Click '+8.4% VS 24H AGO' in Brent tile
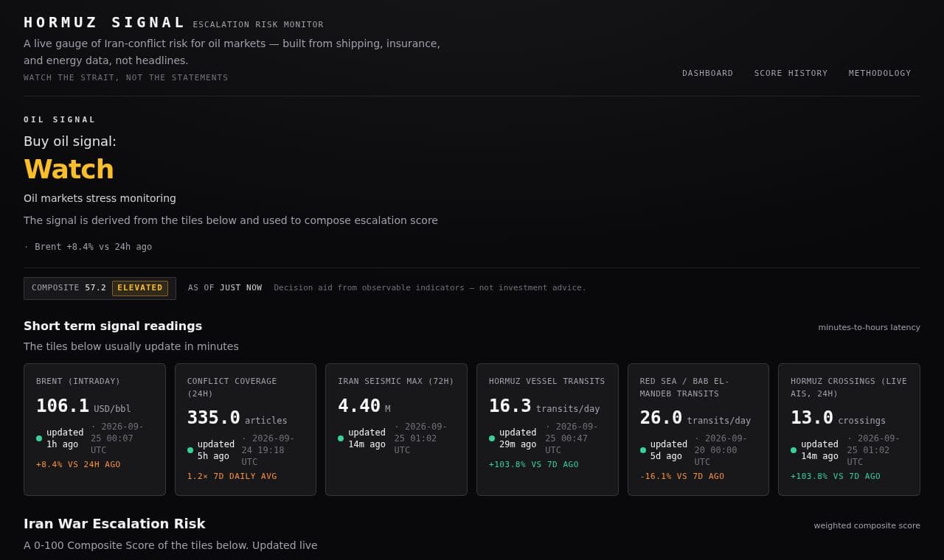Viewport: 944px width, 560px height. [x=78, y=465]
